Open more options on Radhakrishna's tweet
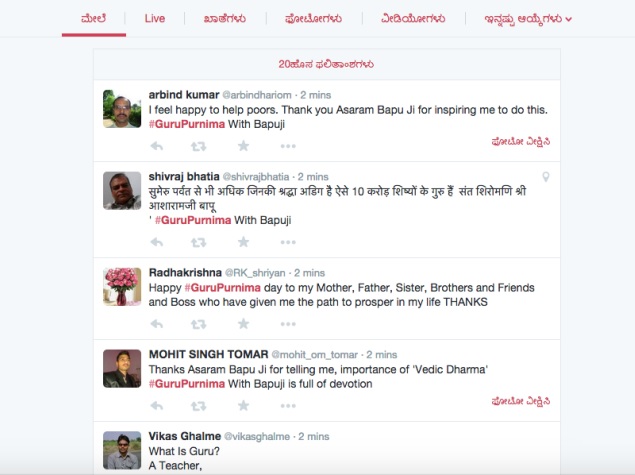This screenshot has height=475, width=635. (288, 324)
